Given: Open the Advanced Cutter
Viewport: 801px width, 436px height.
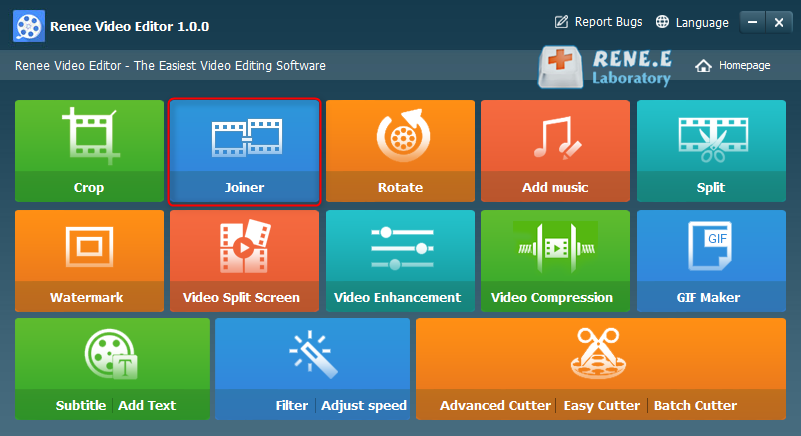Looking at the screenshot, I should point(495,406).
